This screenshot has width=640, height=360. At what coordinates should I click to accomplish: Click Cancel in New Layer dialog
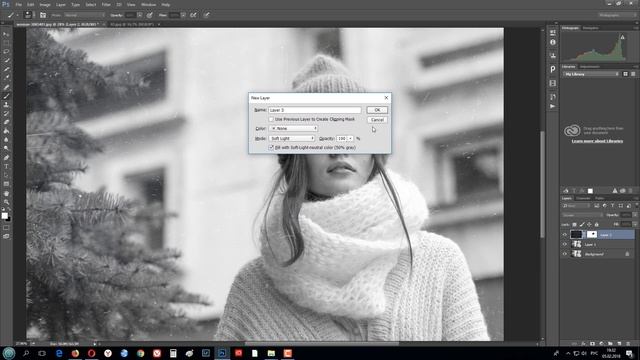pyautogui.click(x=377, y=120)
